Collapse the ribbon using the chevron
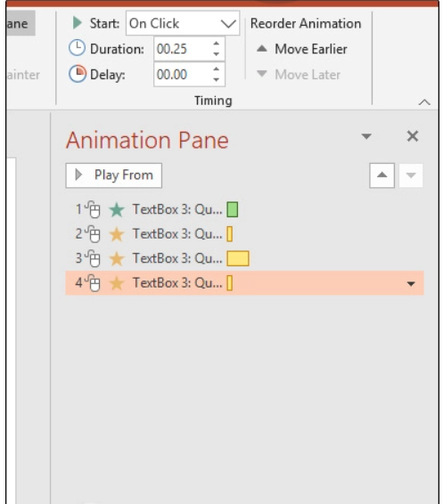The width and height of the screenshot is (443, 504). (x=424, y=102)
